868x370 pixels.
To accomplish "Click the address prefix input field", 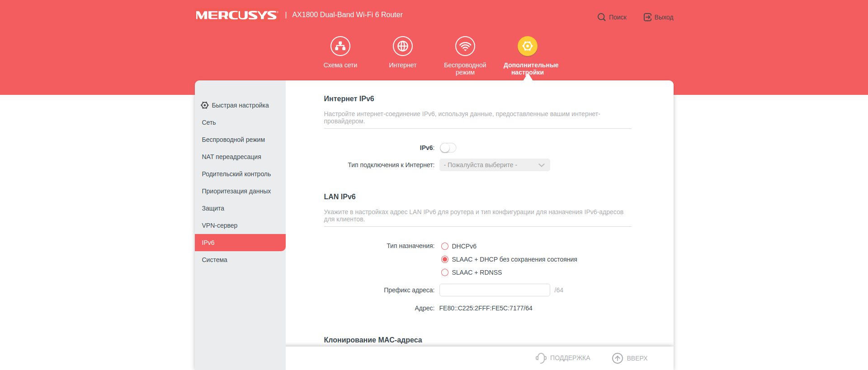I will tap(494, 290).
